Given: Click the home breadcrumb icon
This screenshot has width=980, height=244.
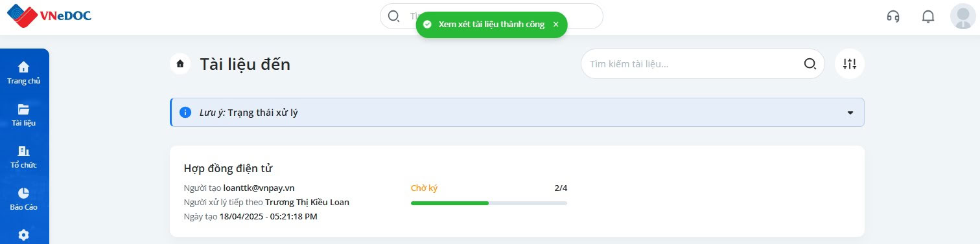Looking at the screenshot, I should coord(180,64).
